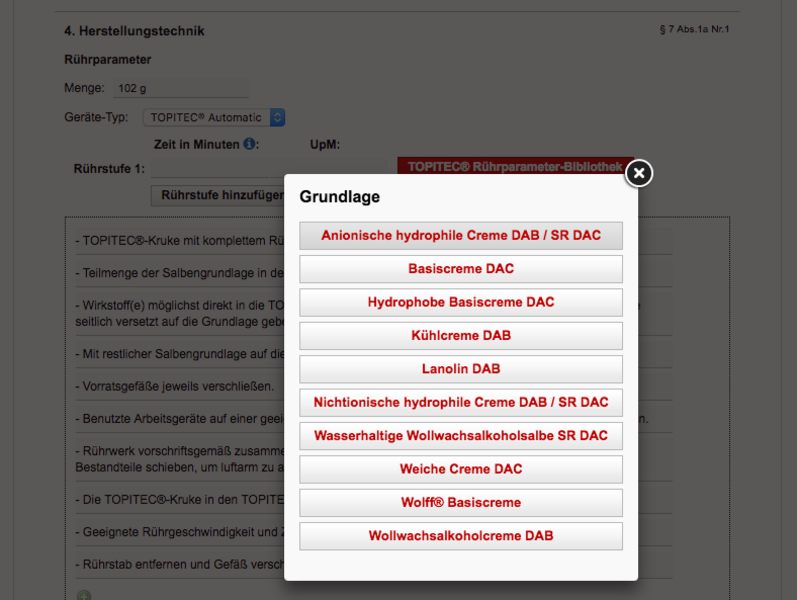The width and height of the screenshot is (797, 600).
Task: Click green plus icon below instructions list
Action: 84,595
